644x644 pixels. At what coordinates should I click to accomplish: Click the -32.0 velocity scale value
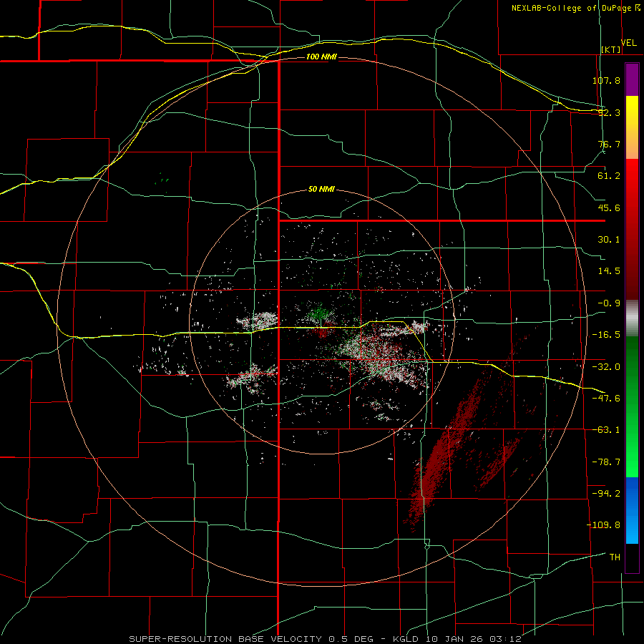606,367
